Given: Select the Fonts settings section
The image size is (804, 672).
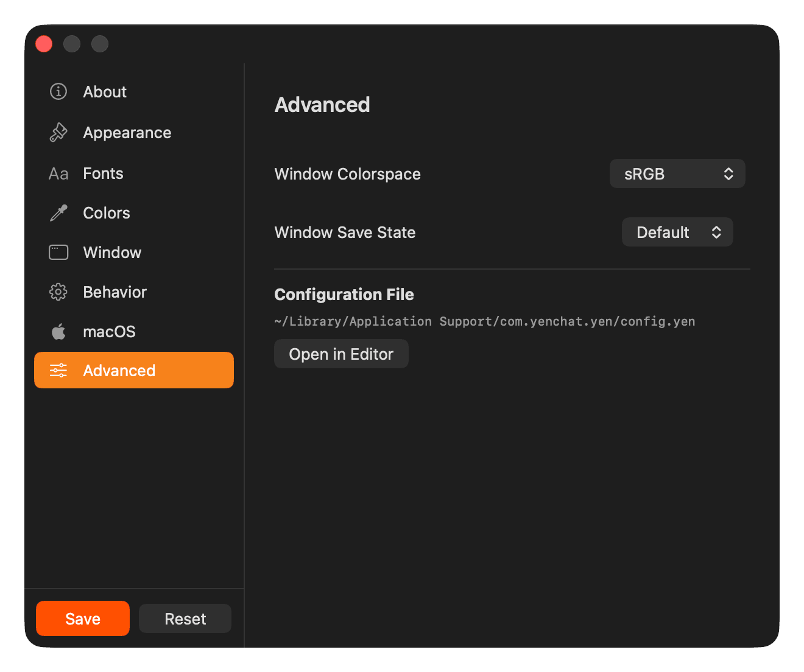Looking at the screenshot, I should coord(102,173).
